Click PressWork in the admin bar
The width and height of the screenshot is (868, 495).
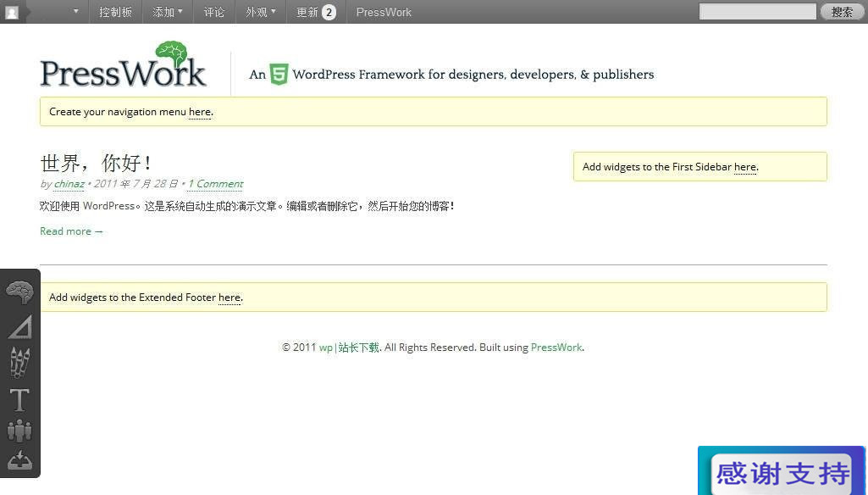(x=384, y=12)
